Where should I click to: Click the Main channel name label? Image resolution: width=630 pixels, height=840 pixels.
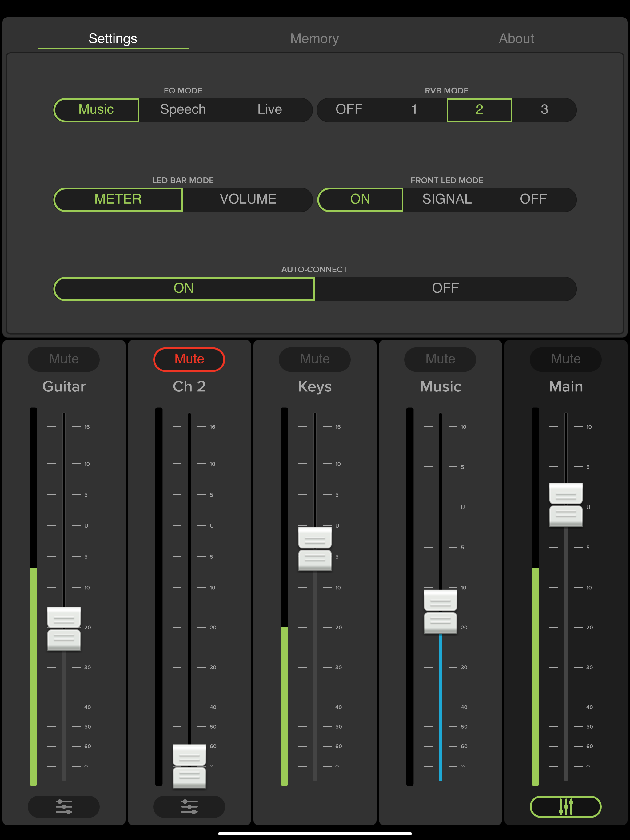[565, 386]
